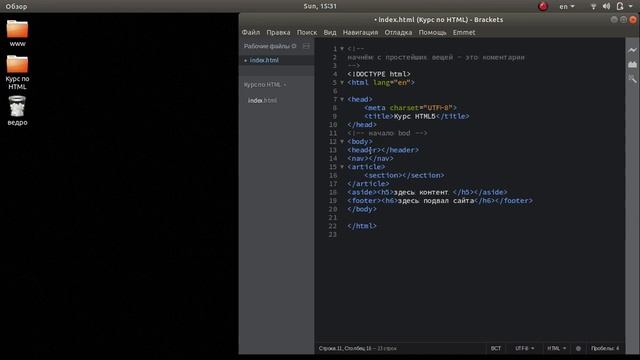Click the section tag on line 16

(x=404, y=176)
